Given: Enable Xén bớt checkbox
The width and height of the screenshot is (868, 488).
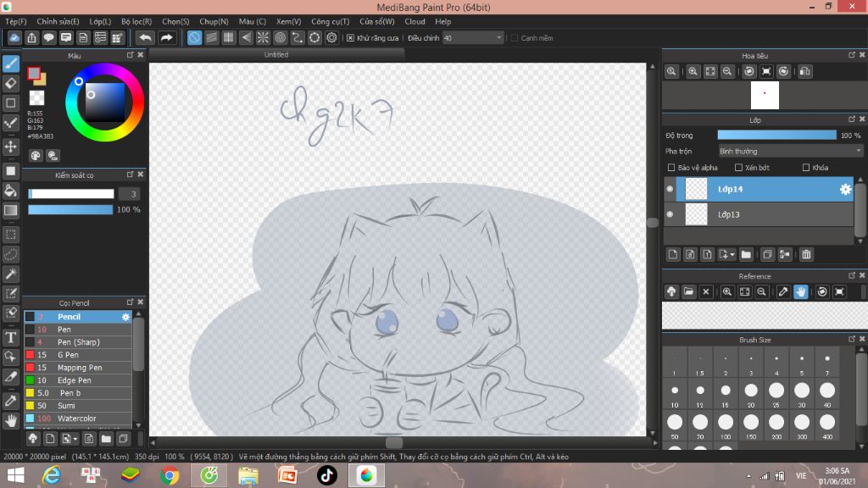Looking at the screenshot, I should tap(738, 168).
